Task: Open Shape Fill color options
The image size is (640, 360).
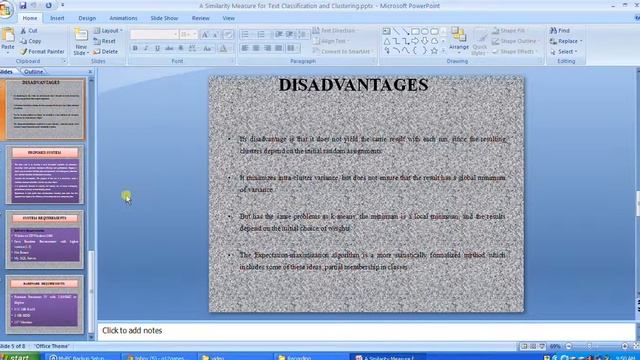Action: 509,31
